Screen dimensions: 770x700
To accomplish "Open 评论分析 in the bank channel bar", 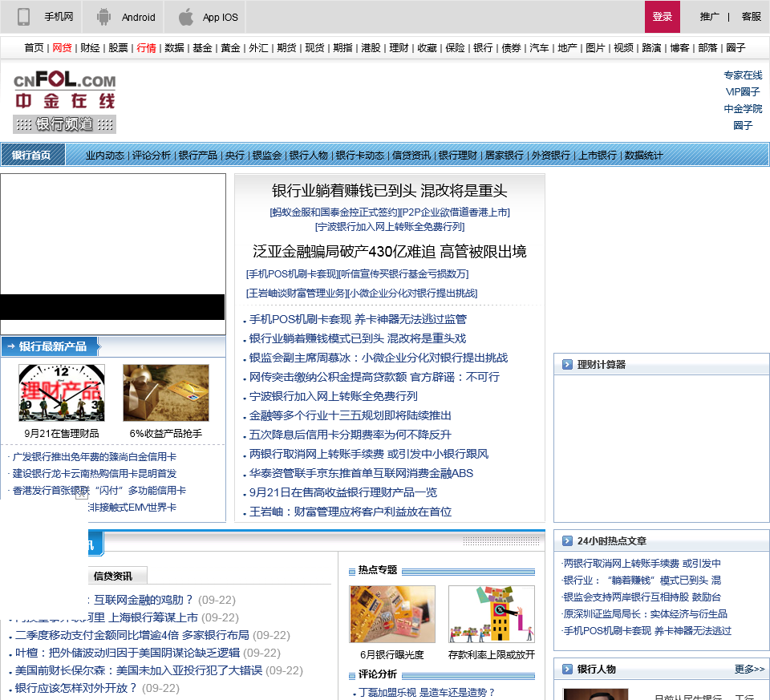I will click(x=152, y=155).
